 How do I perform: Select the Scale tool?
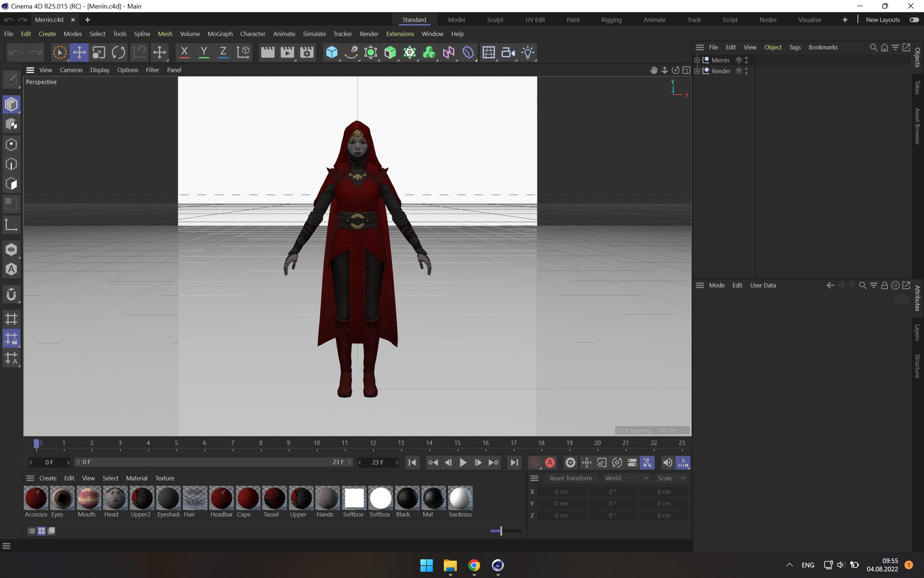99,52
